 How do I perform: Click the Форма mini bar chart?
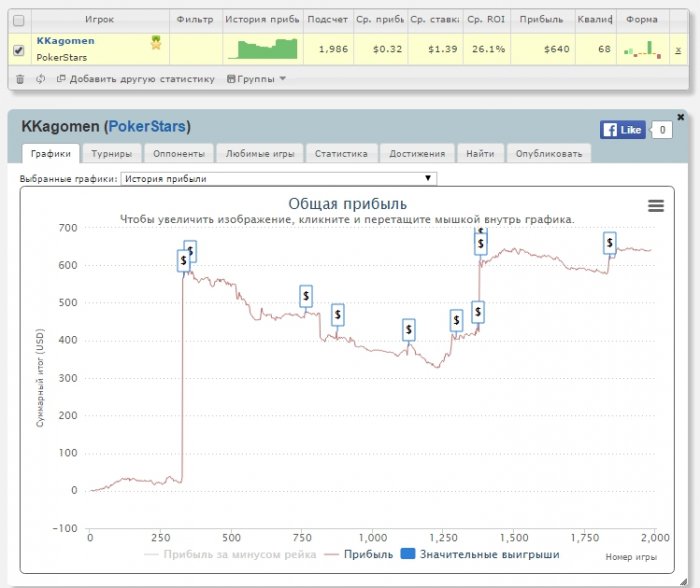[x=641, y=48]
